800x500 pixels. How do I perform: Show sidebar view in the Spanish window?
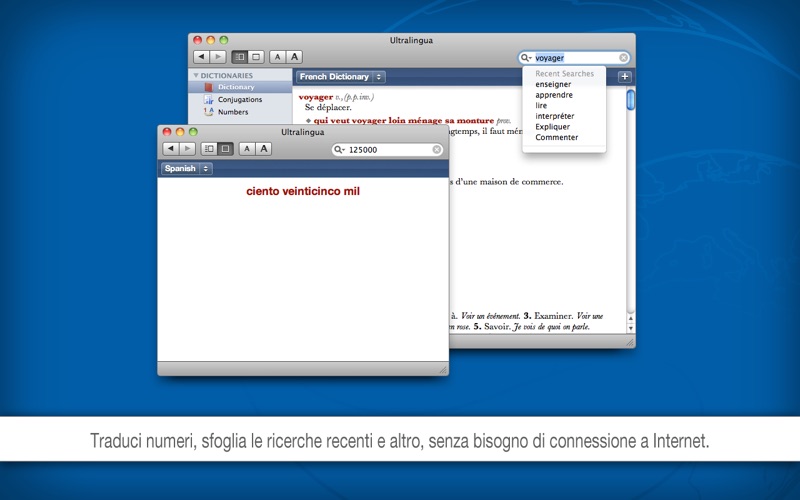tap(209, 149)
